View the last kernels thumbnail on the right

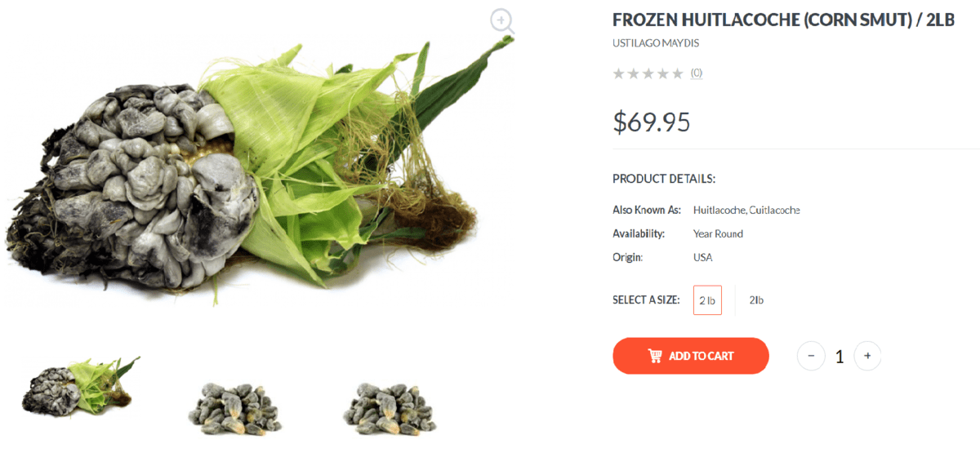390,407
